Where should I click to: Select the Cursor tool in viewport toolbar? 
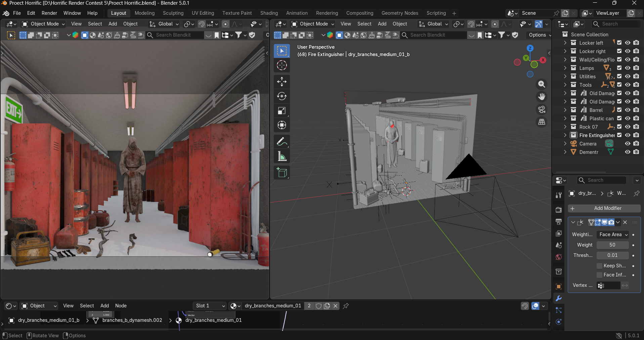(282, 65)
